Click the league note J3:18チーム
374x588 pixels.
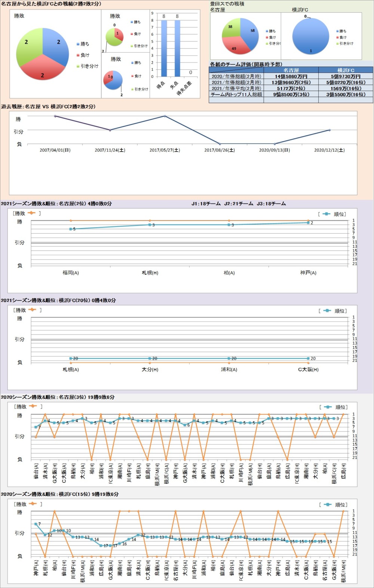[271, 204]
